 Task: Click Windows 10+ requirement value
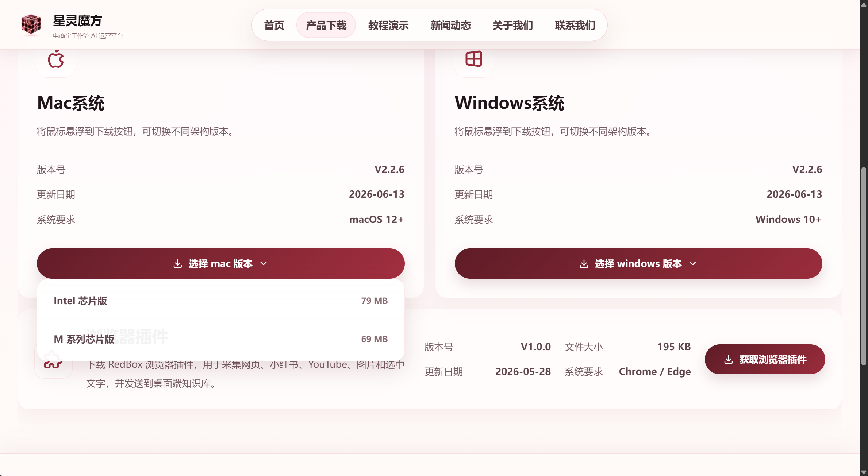(x=788, y=220)
